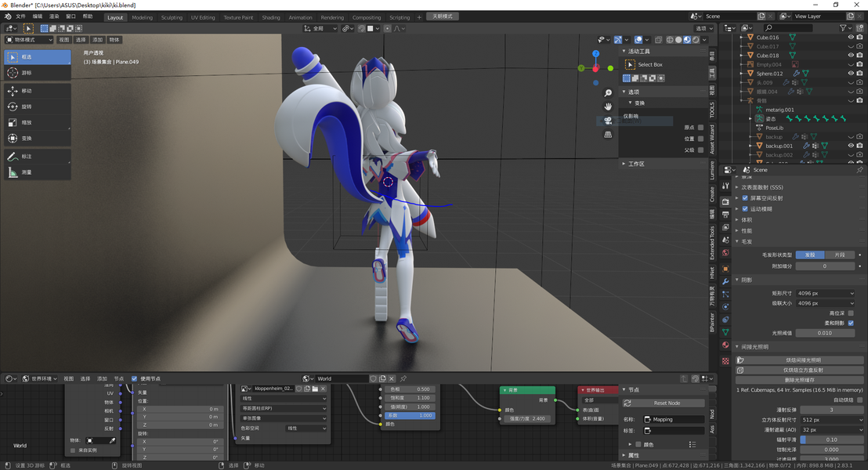Click 仅烘焙立方盒反射 button
The height and width of the screenshot is (470, 868).
coord(799,371)
